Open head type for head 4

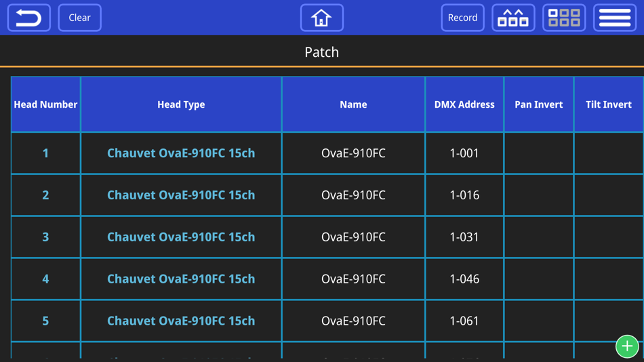coord(181,279)
